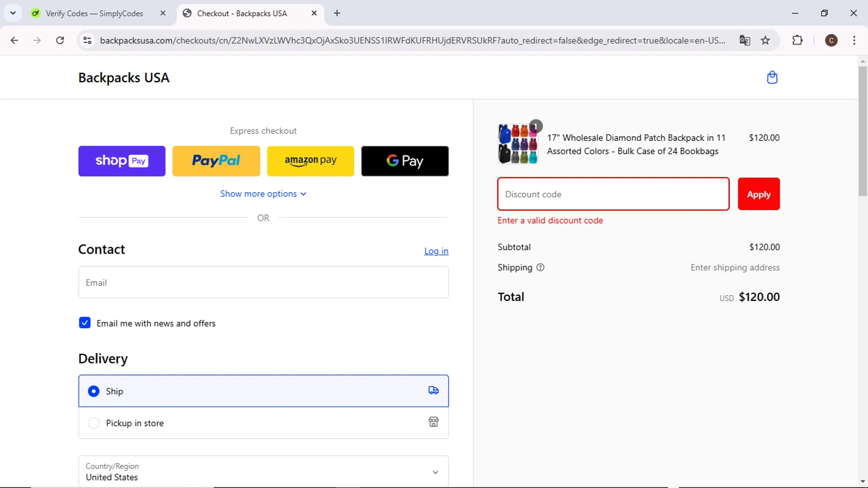Pay with Google Pay
The image size is (868, 488).
coord(405,161)
